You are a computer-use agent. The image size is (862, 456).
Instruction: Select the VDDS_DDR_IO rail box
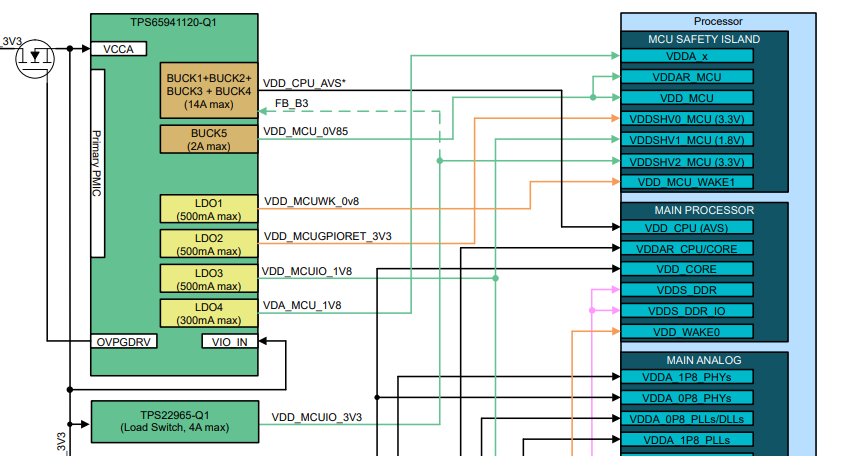(x=687, y=311)
